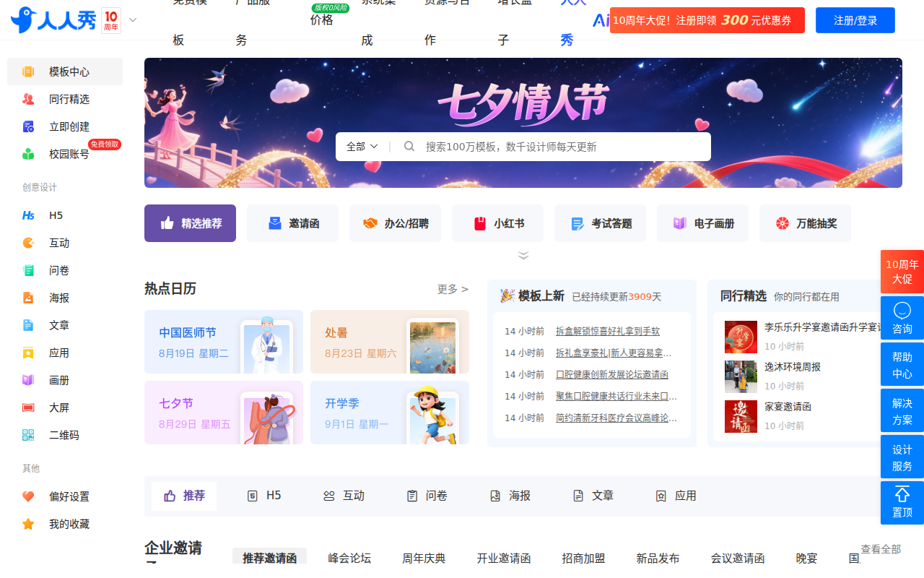Click the 立即创建 sidebar icon
The image size is (924, 578).
(28, 126)
